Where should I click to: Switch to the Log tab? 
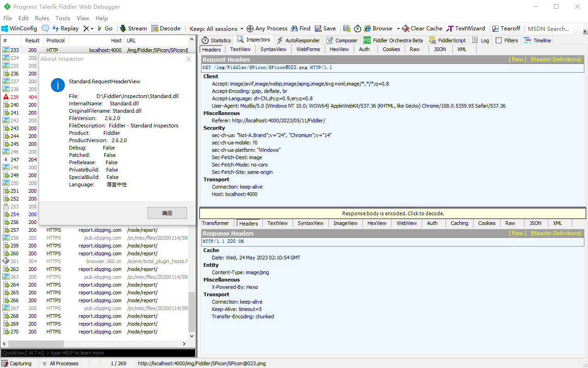481,40
